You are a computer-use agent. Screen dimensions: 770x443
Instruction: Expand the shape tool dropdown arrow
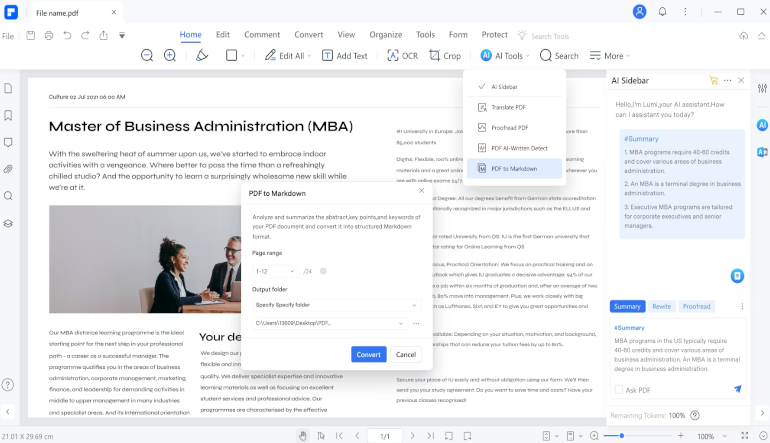click(x=243, y=56)
